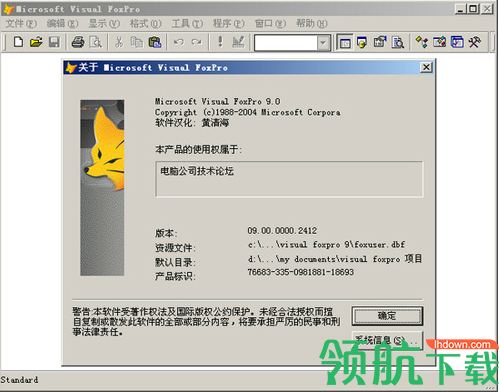This screenshot has width=499, height=392.
Task: Click the Modify Form icon
Action: coord(238,42)
